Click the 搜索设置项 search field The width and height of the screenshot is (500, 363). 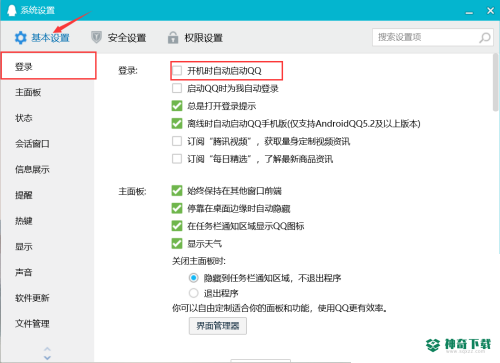(x=433, y=37)
